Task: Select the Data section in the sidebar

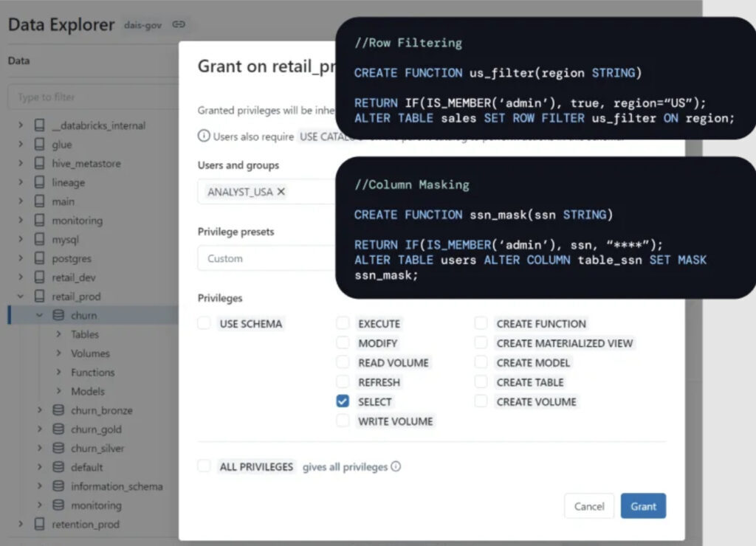Action: pos(19,61)
